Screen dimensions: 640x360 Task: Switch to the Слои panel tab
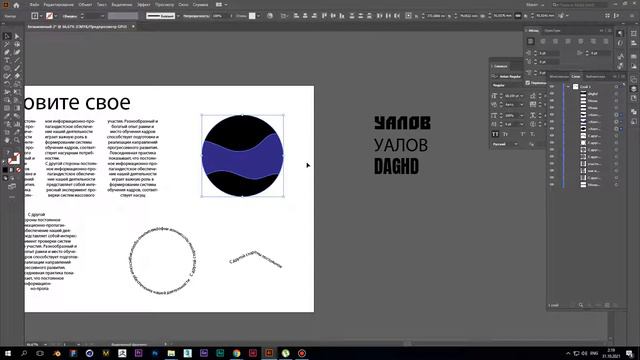576,76
